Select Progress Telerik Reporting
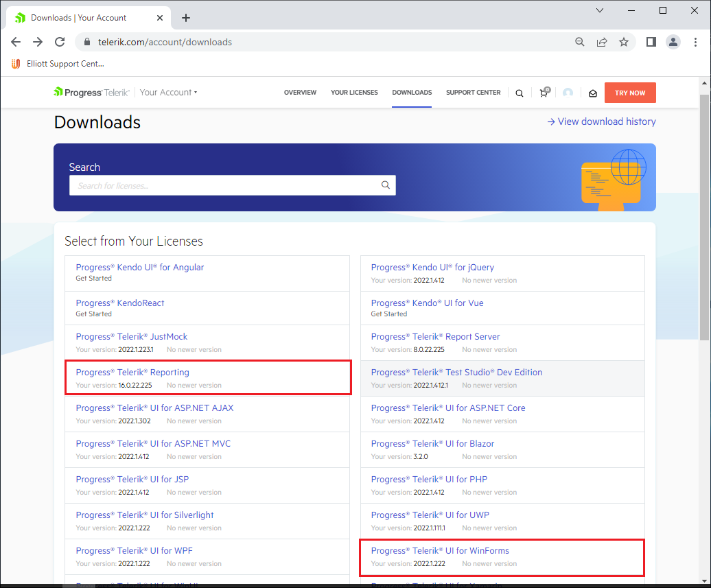This screenshot has width=711, height=588. point(132,373)
